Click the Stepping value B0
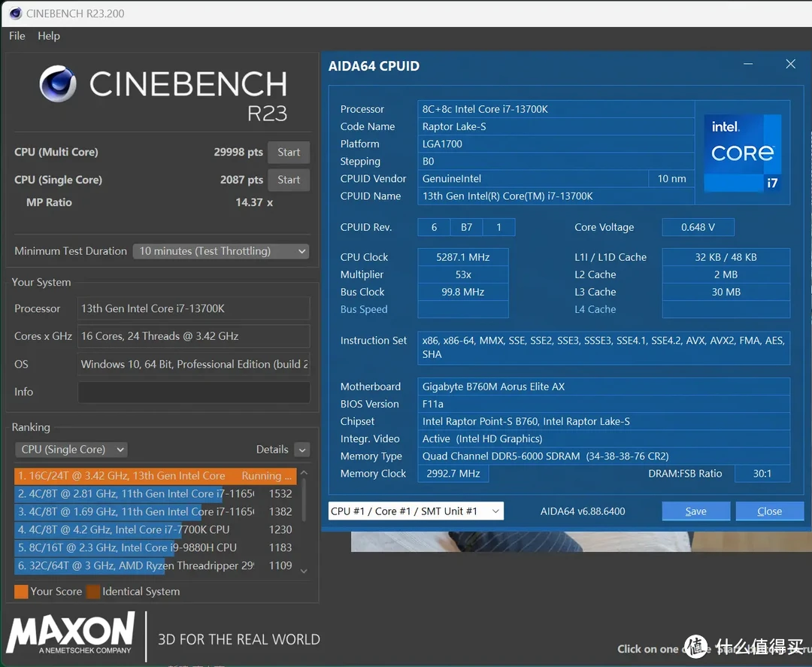Image resolution: width=812 pixels, height=667 pixels. click(556, 162)
